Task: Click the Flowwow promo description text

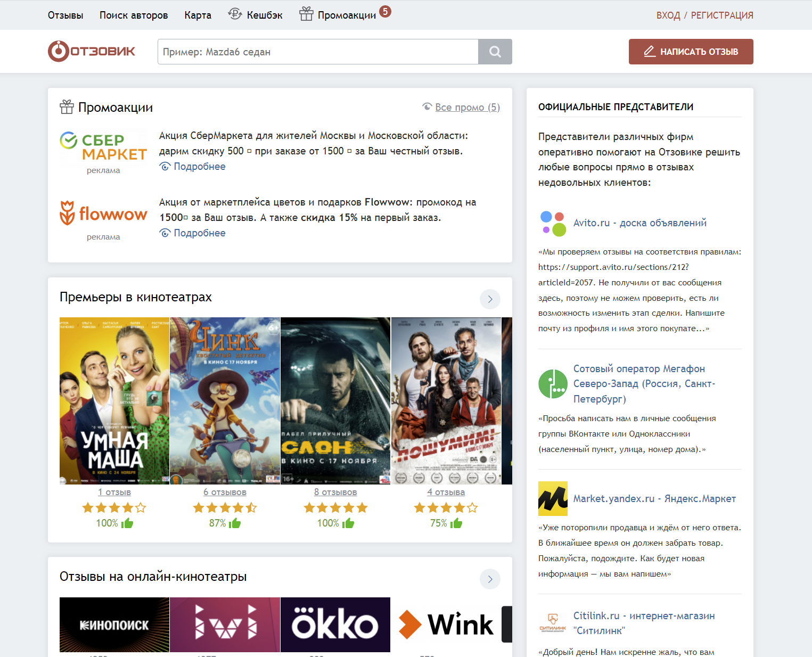Action: (x=318, y=210)
